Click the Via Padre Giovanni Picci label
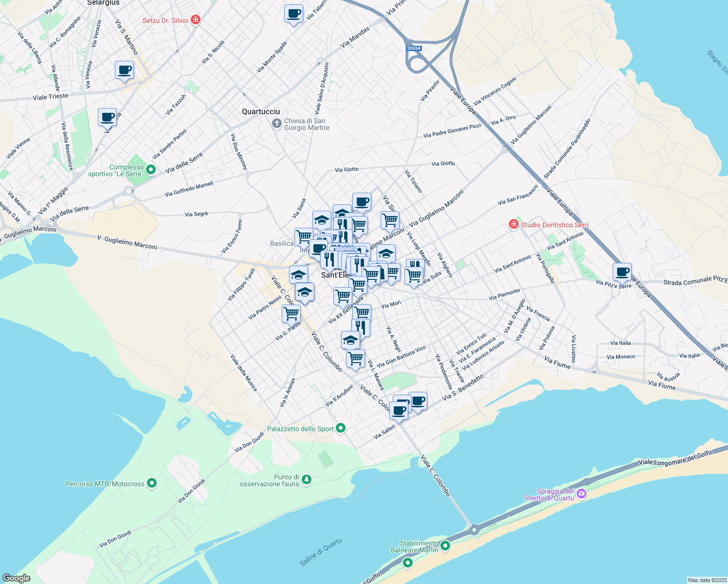The width and height of the screenshot is (728, 584). [x=452, y=131]
